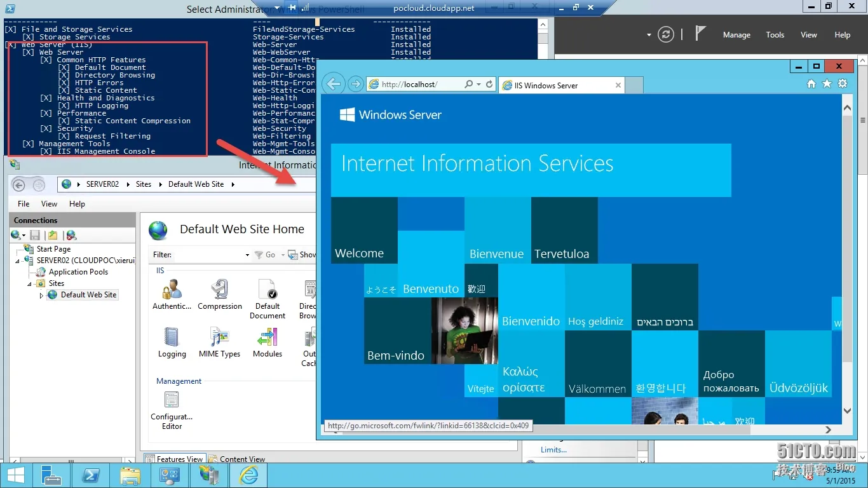
Task: Click the IE address bar search magnifier
Action: coord(469,84)
